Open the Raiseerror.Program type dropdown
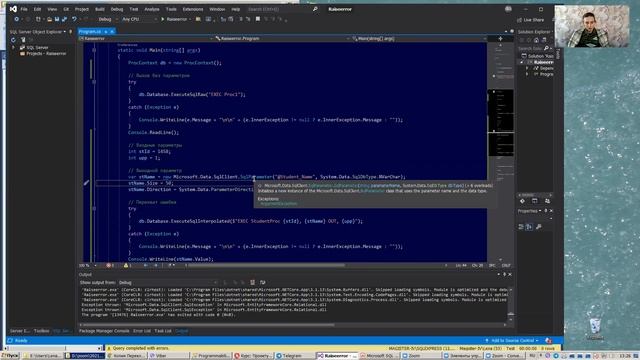This screenshot has width=640, height=360. [x=282, y=38]
